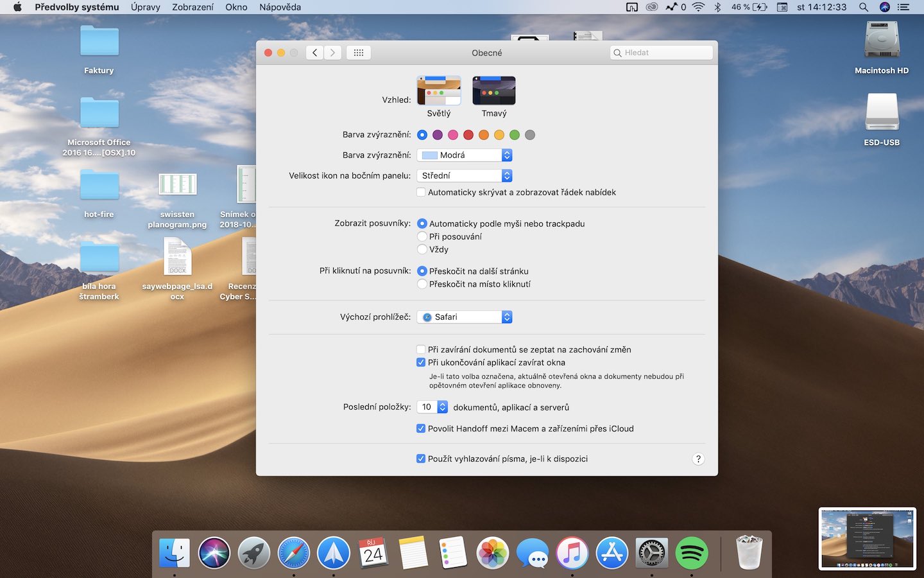Go back with the left chevron button
Screen dimensions: 924x578
pyautogui.click(x=314, y=53)
